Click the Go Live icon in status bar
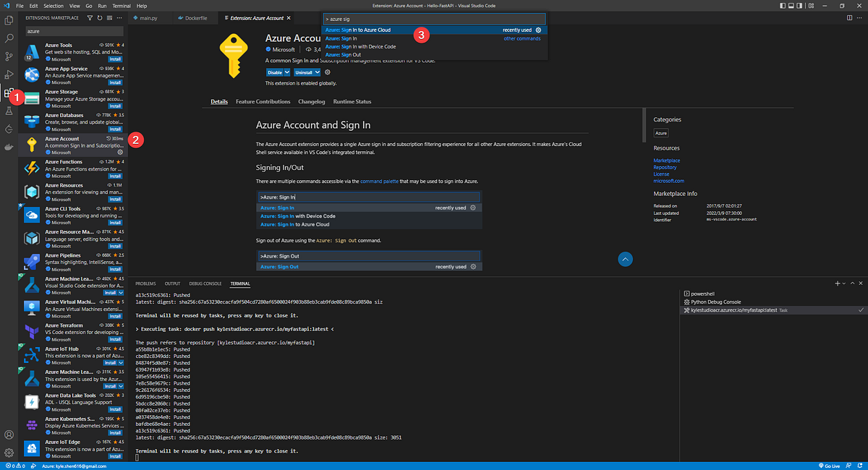 click(827, 465)
